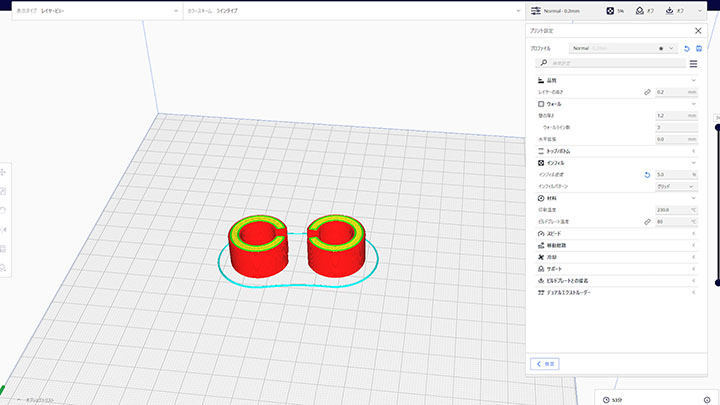Viewport: 720px width, 405px height.
Task: Click the star icon in profile box
Action: (661, 49)
